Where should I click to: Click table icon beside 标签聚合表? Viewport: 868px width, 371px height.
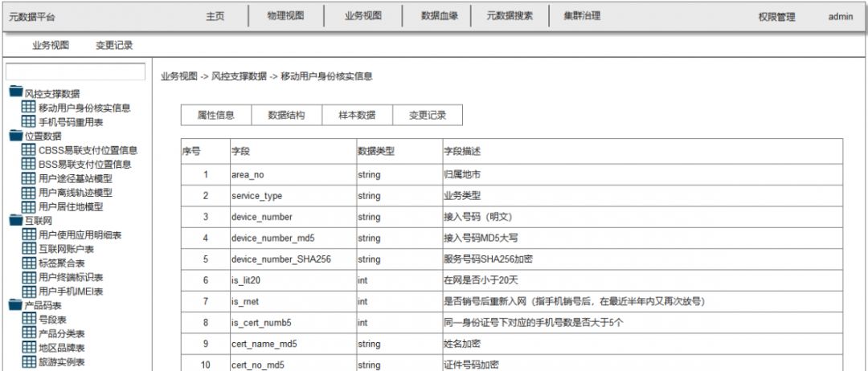28,263
